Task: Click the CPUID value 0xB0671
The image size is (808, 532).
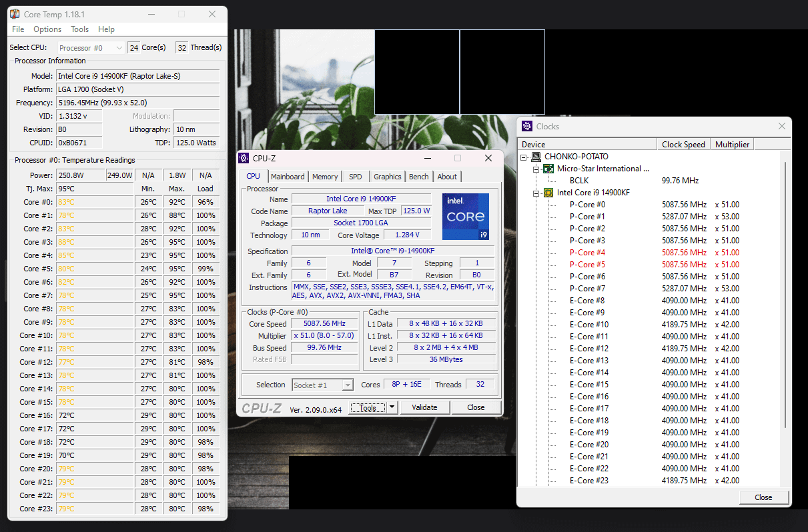Action: [x=79, y=143]
